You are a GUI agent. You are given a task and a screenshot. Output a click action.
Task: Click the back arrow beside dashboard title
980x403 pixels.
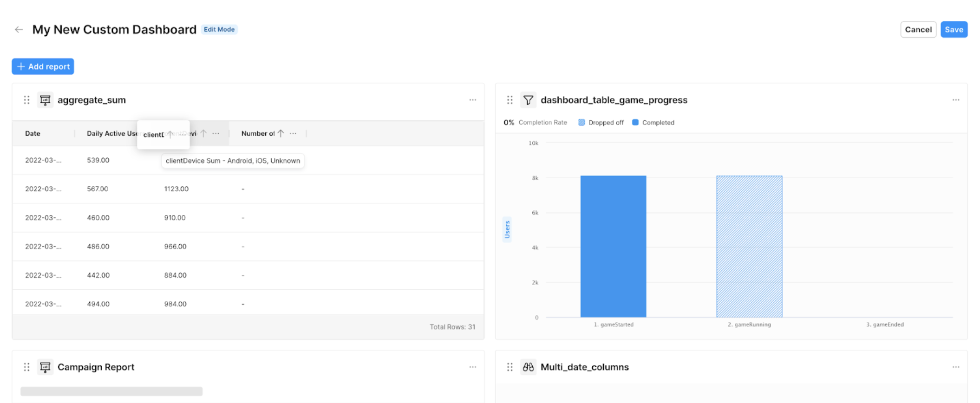pyautogui.click(x=19, y=30)
